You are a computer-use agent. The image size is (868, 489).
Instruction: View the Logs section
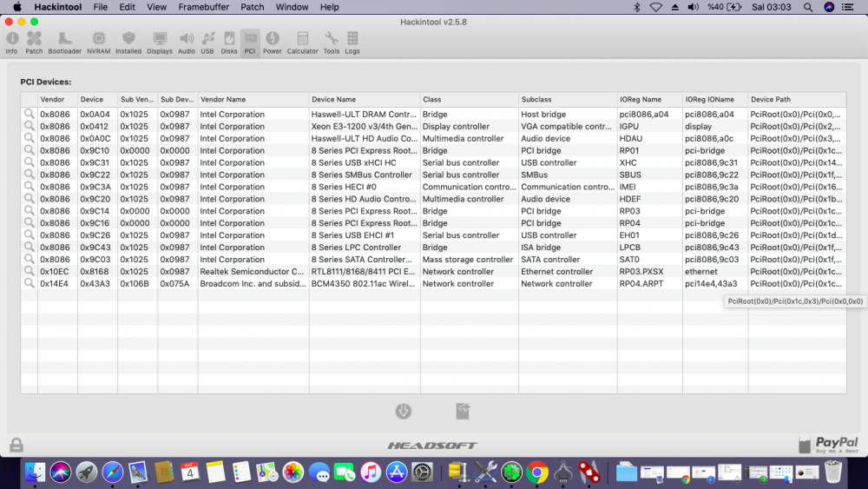click(352, 42)
